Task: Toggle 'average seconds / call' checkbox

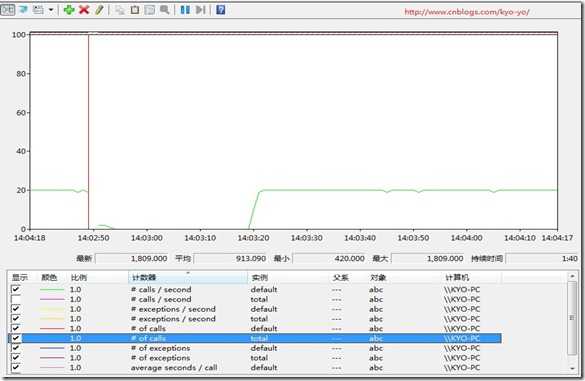Action: click(x=16, y=367)
